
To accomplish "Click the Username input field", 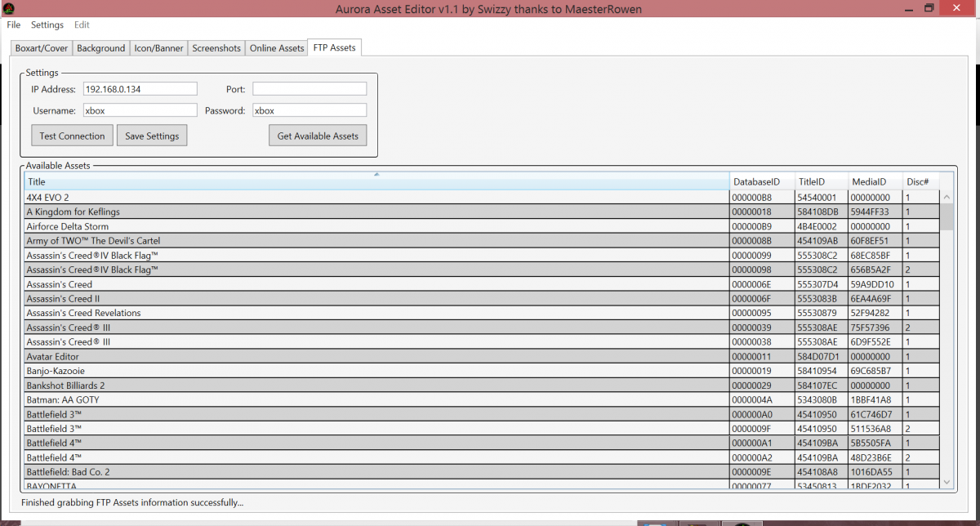I will pos(140,110).
